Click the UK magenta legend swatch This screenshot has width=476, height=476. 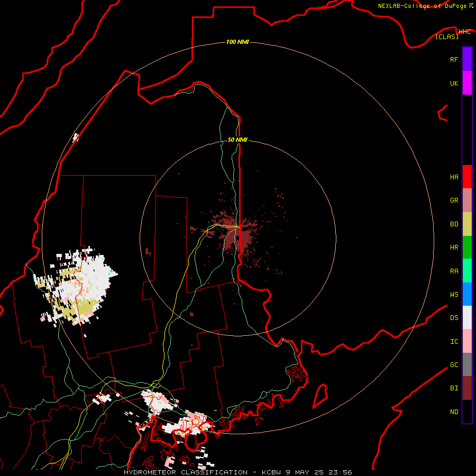pos(467,83)
